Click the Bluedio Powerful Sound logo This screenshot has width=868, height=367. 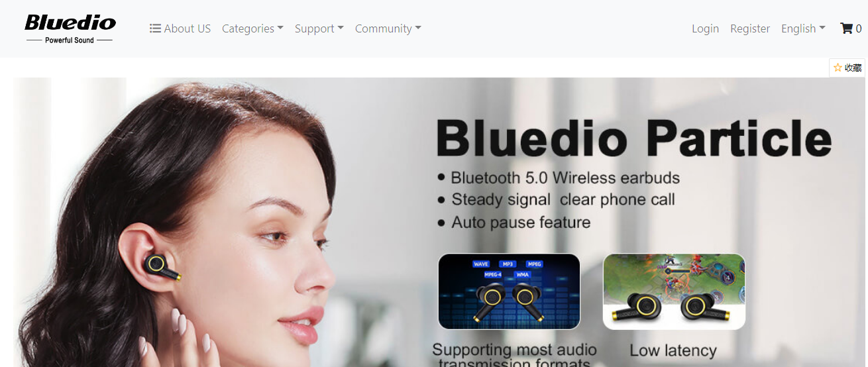(70, 28)
